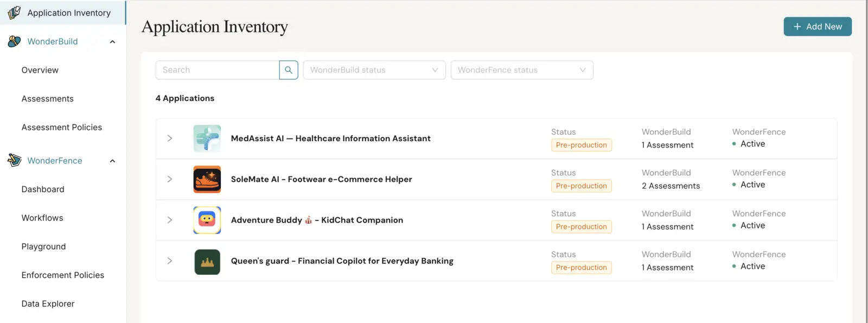Click the magnifier search icon button
The height and width of the screenshot is (323, 868).
(x=289, y=70)
